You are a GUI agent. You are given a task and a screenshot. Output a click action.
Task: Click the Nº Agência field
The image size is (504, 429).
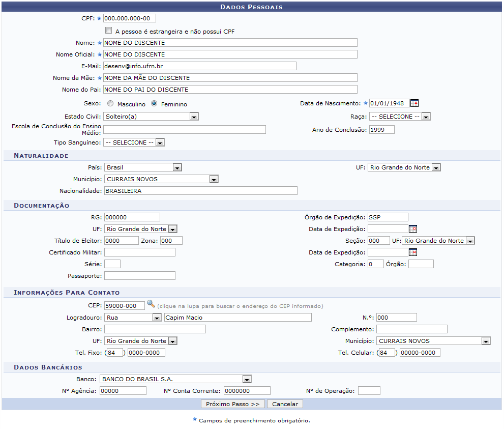(123, 391)
